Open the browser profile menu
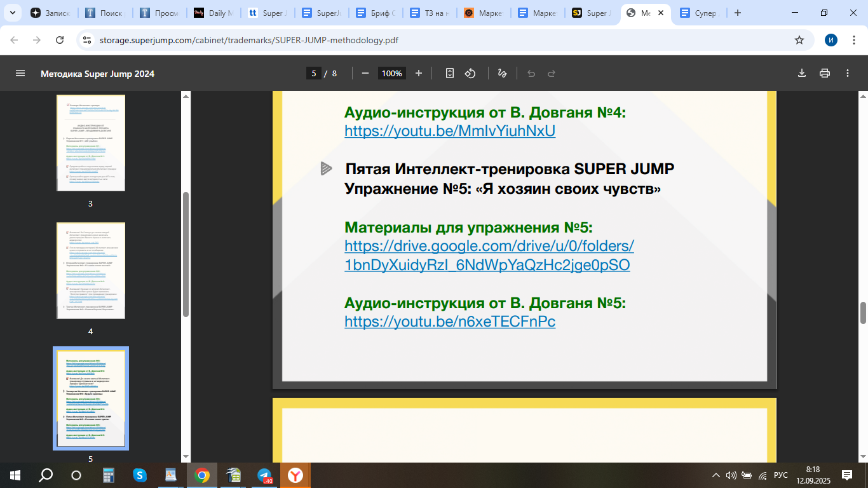The image size is (868, 488). [831, 39]
